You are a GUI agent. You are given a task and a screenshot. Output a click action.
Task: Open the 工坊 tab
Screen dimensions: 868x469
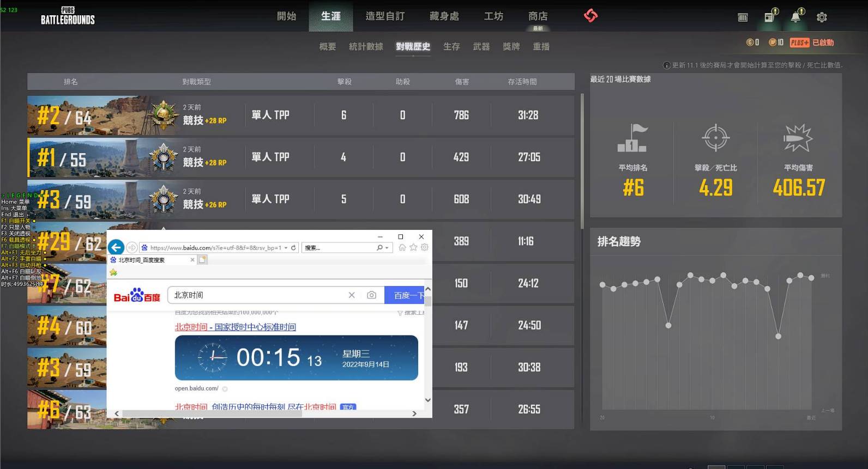click(493, 16)
